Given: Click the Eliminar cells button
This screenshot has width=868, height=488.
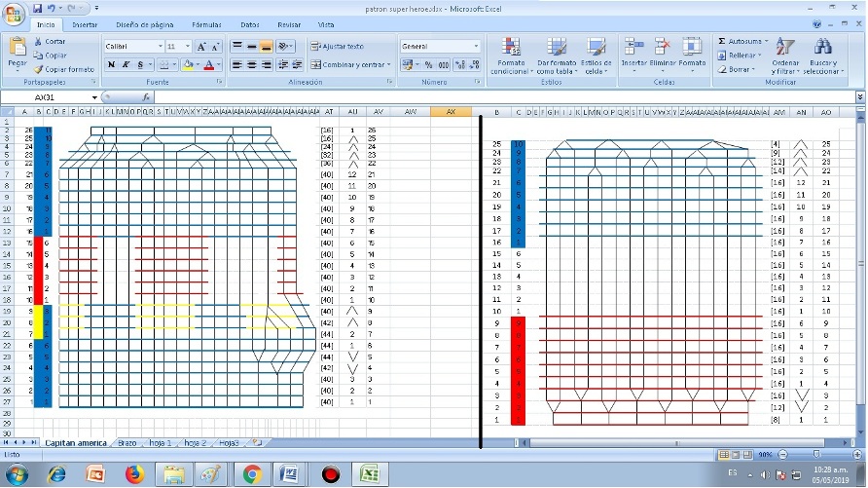Looking at the screenshot, I should click(x=663, y=56).
